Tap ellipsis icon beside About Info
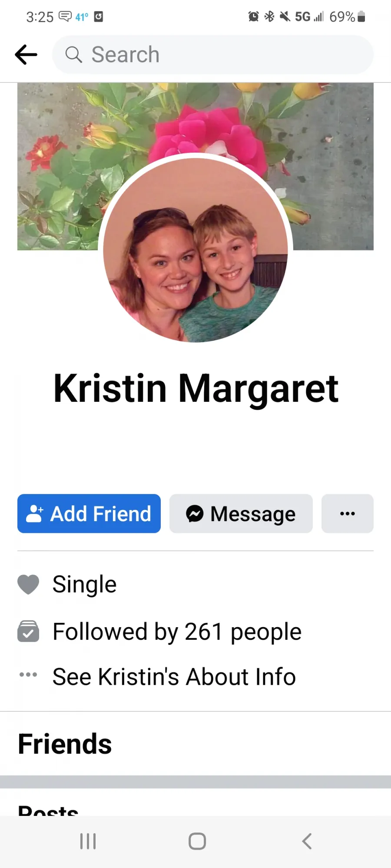This screenshot has width=391, height=868. point(28,674)
